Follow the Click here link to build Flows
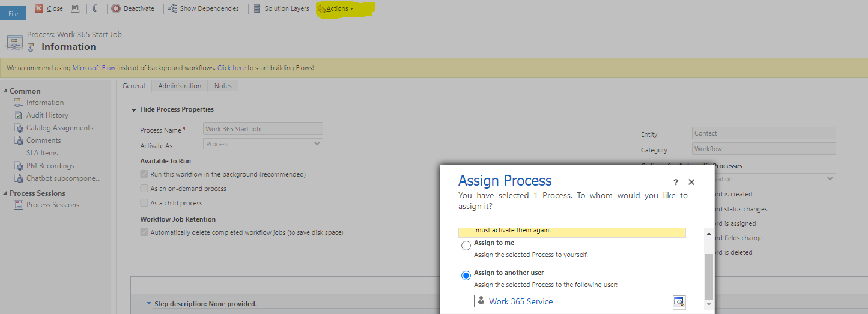 pos(231,68)
